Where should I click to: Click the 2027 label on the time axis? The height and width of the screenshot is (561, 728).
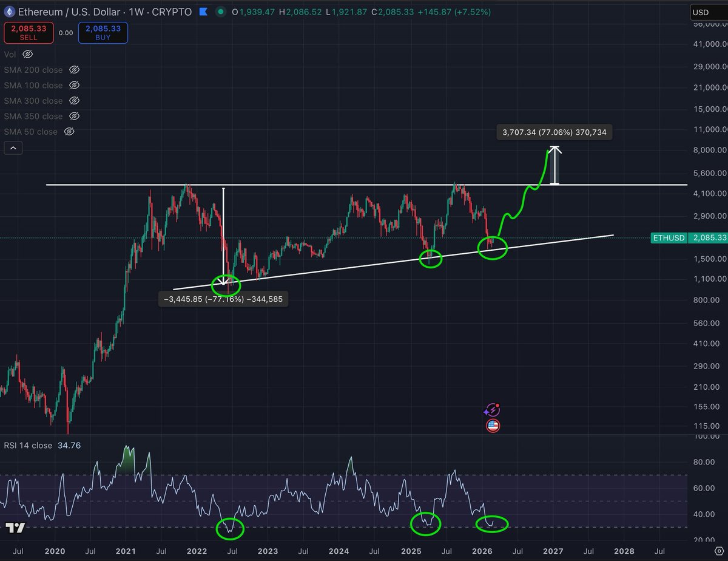pyautogui.click(x=553, y=551)
